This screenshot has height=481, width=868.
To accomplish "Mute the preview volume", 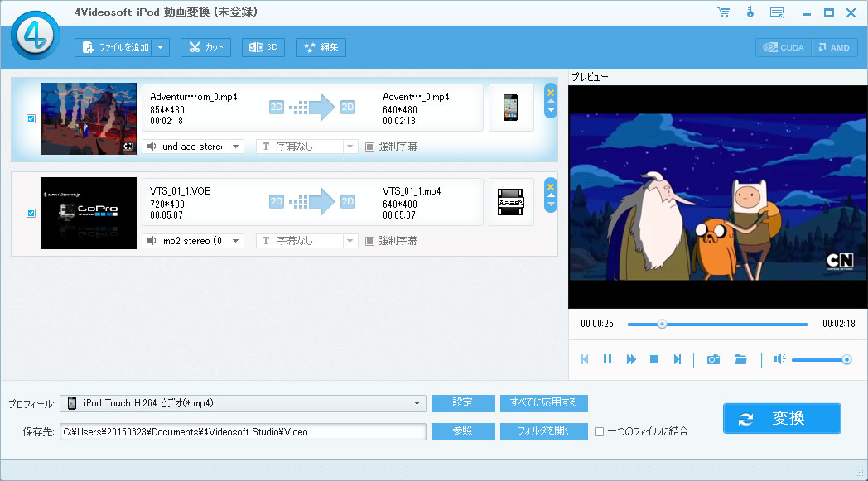I will pyautogui.click(x=779, y=359).
